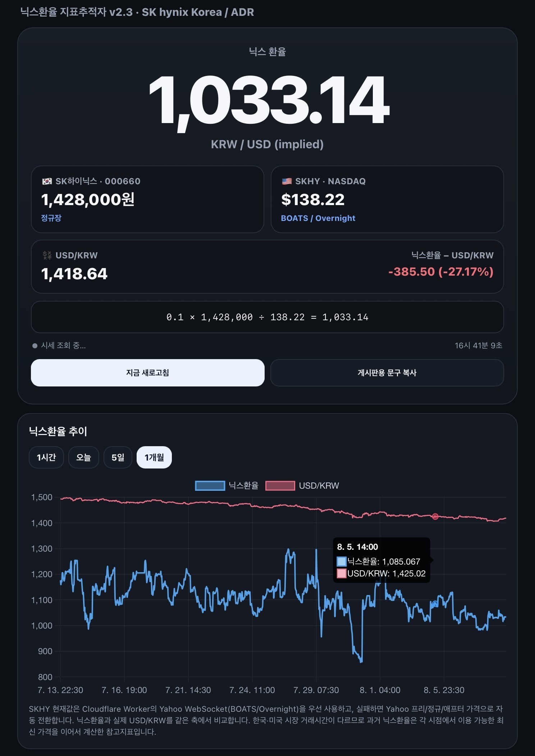Click the US flag icon beside SKHY
535x756 pixels.
(287, 181)
